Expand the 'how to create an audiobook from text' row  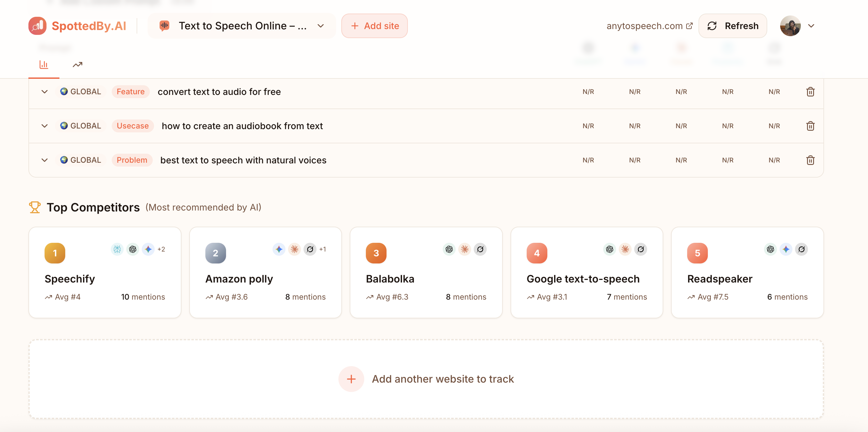[x=45, y=126]
